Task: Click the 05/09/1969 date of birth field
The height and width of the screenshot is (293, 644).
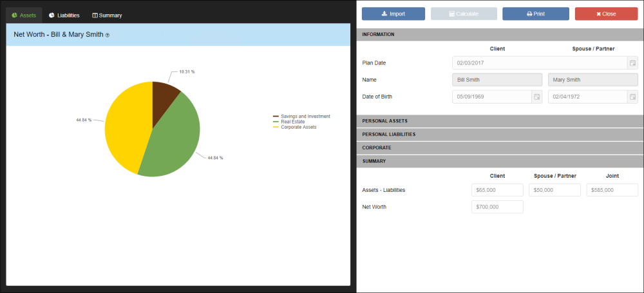Action: 492,97
